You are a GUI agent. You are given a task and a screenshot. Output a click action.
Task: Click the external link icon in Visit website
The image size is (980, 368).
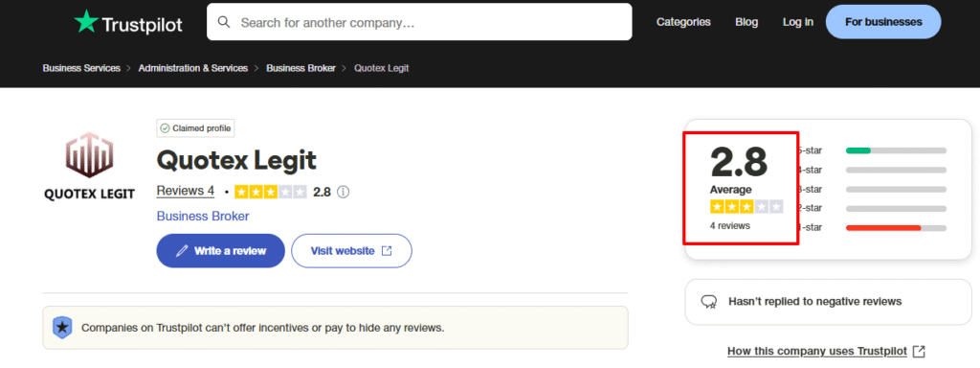(387, 251)
